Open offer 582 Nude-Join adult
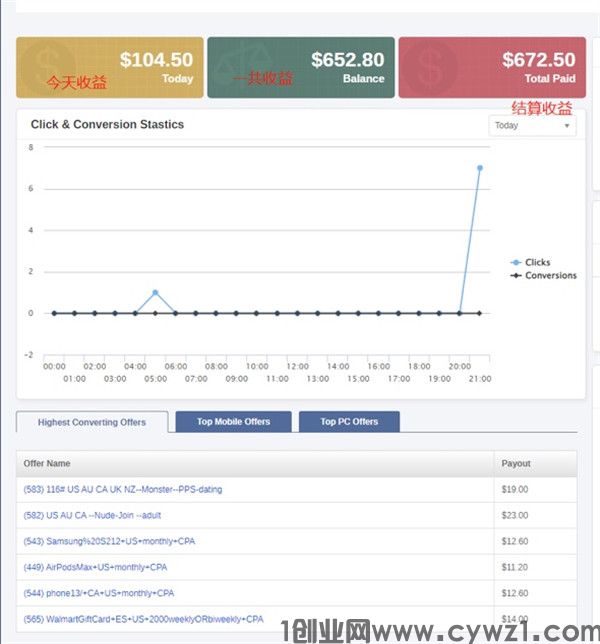Viewport: 600px width, 644px height. pos(93,516)
